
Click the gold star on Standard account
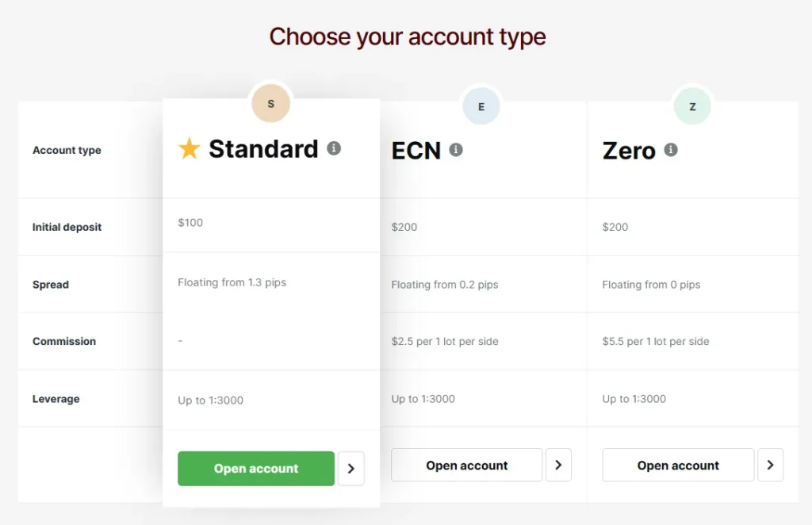tap(189, 148)
